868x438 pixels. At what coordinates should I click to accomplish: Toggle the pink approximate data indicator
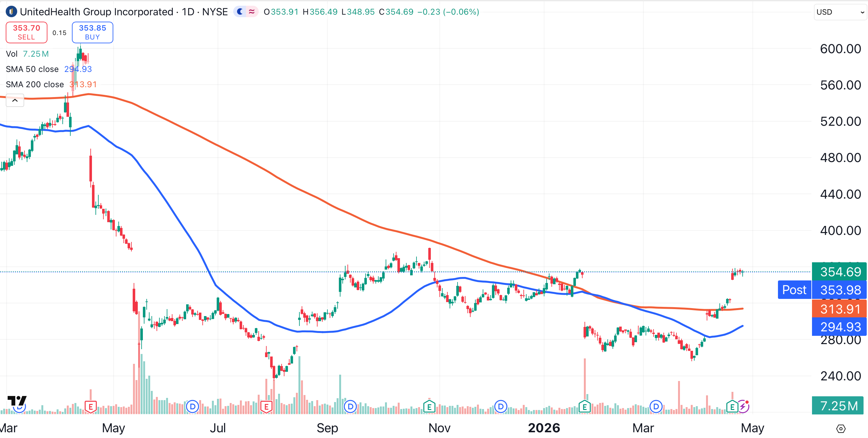[252, 12]
